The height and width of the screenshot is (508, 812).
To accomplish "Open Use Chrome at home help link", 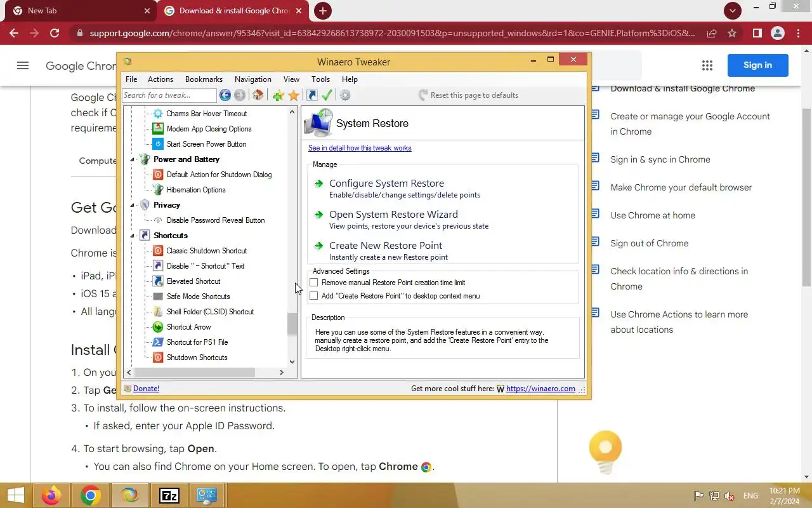I will tap(653, 215).
